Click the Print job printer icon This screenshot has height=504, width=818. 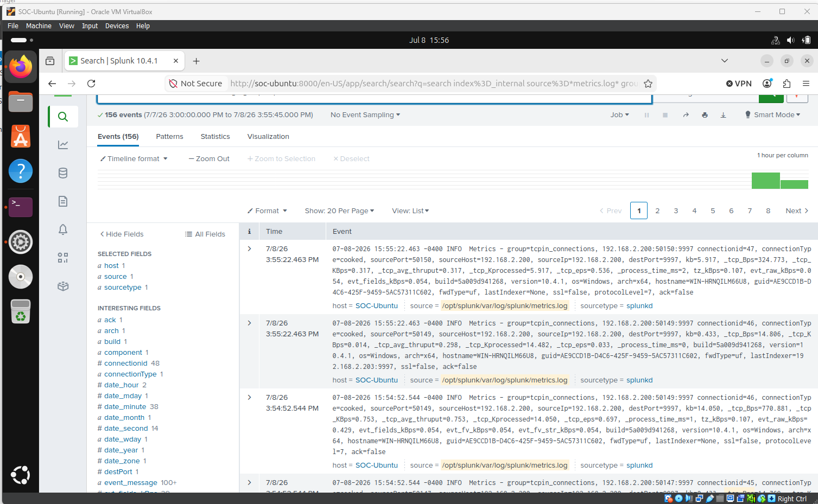[x=705, y=115]
